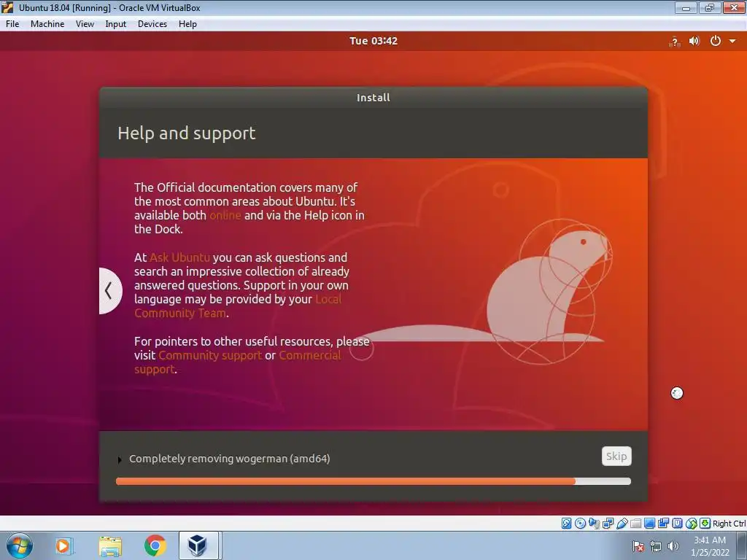Open the Windows clock showing 3:41 AM

pyautogui.click(x=710, y=546)
